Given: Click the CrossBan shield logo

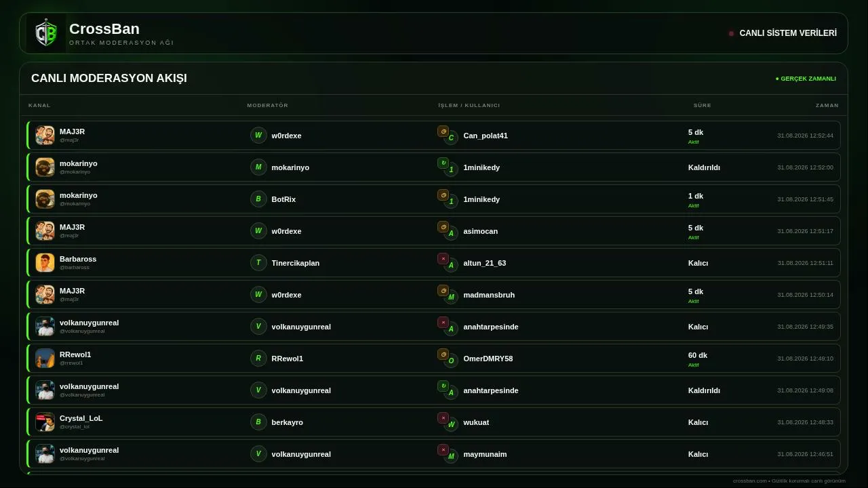Looking at the screenshot, I should point(46,33).
